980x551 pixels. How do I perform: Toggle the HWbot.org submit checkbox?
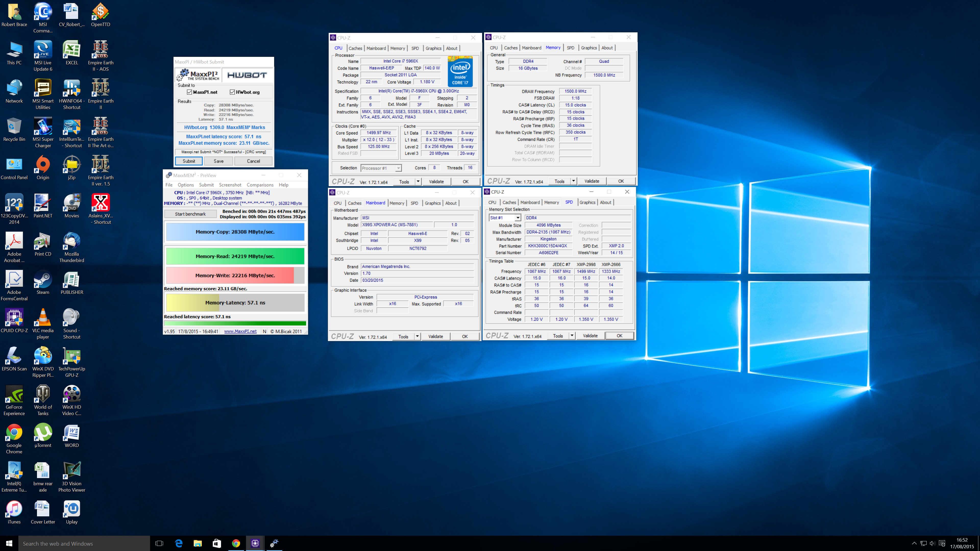[232, 92]
